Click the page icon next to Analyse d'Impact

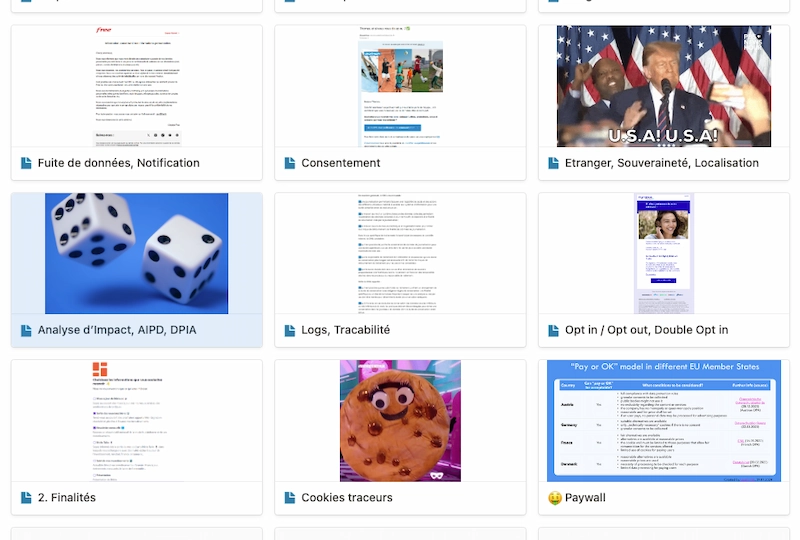[26, 330]
